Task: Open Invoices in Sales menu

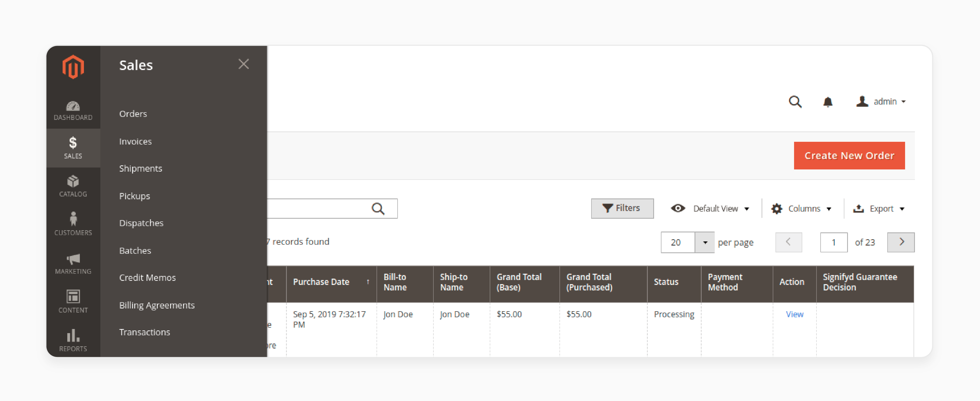Action: pos(135,141)
